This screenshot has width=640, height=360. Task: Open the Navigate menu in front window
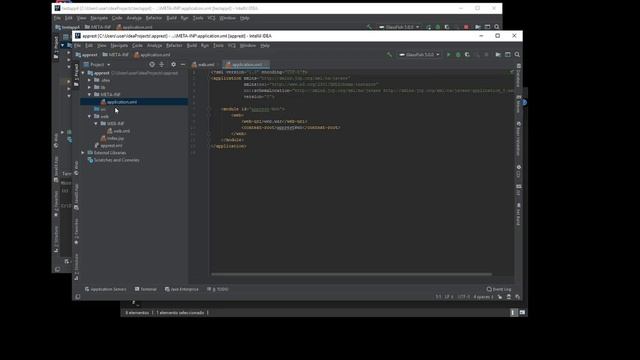(x=119, y=46)
